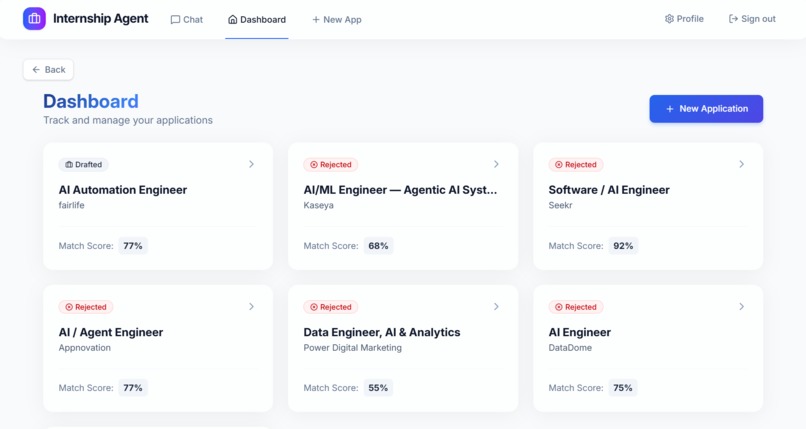Click the 55% match score
806x429 pixels.
point(378,388)
